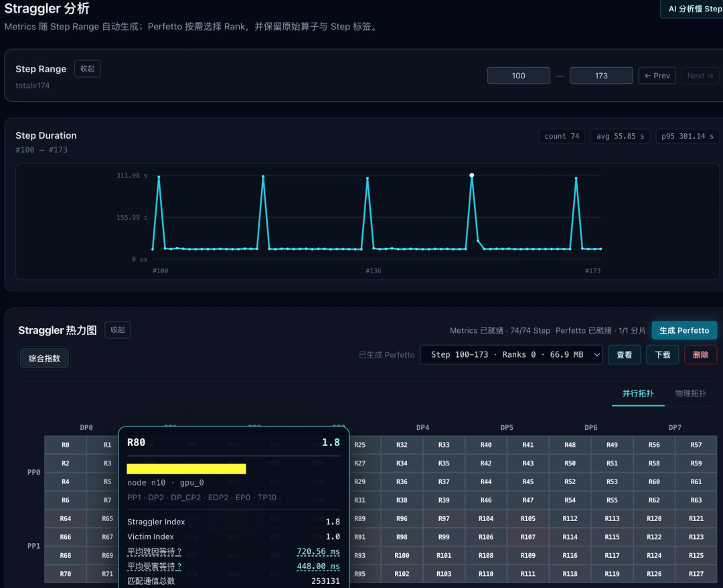Download the Perfetto file with 下载
Screen dimensions: 723x588
point(663,355)
